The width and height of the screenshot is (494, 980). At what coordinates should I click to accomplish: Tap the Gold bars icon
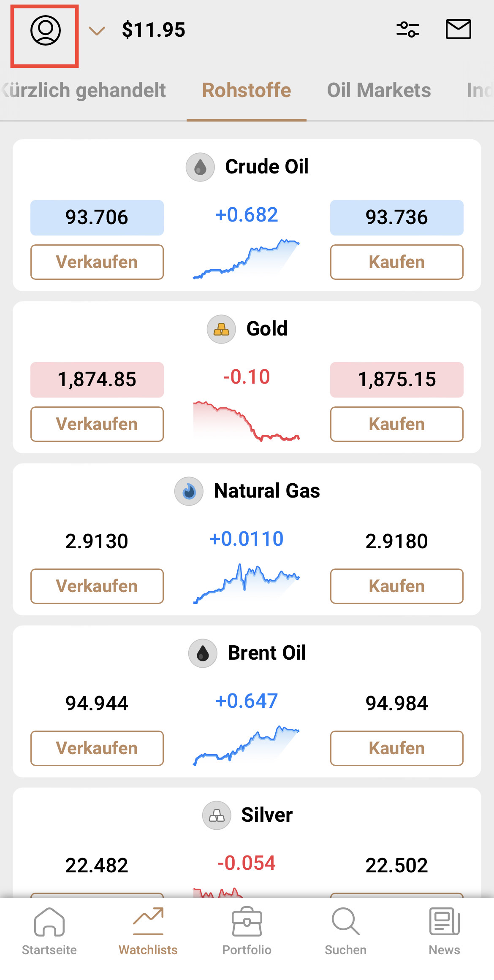click(x=221, y=329)
